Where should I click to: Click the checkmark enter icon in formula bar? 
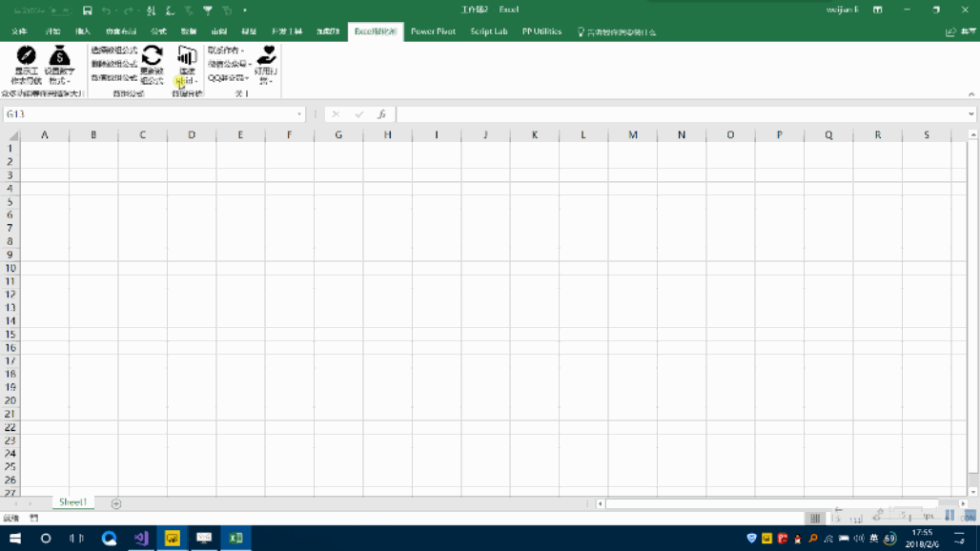(x=358, y=114)
